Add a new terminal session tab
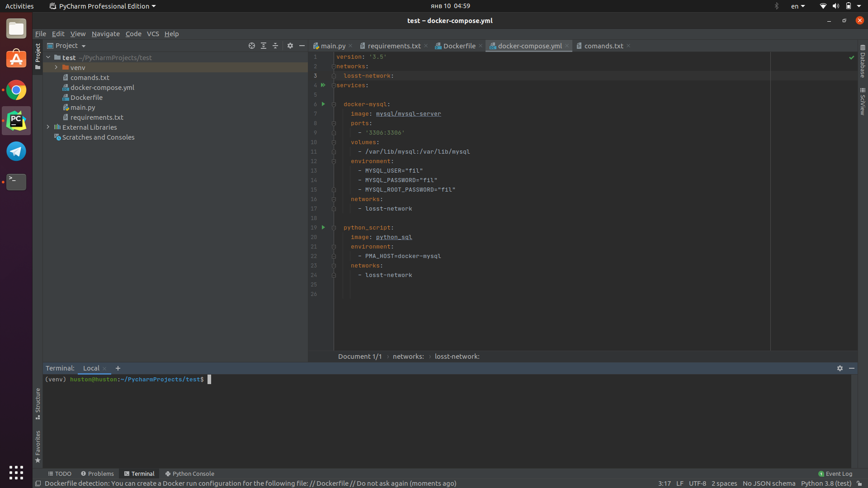Screen dimensions: 868x488 coord(118,368)
